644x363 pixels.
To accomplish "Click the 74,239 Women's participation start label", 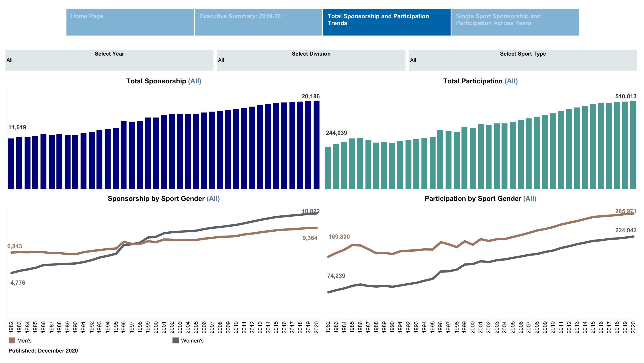I will pos(336,276).
